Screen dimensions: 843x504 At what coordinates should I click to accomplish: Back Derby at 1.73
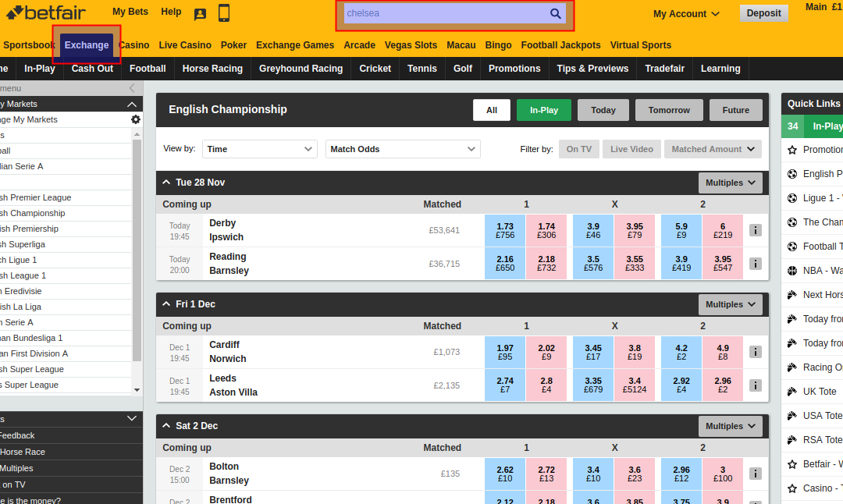(x=505, y=230)
